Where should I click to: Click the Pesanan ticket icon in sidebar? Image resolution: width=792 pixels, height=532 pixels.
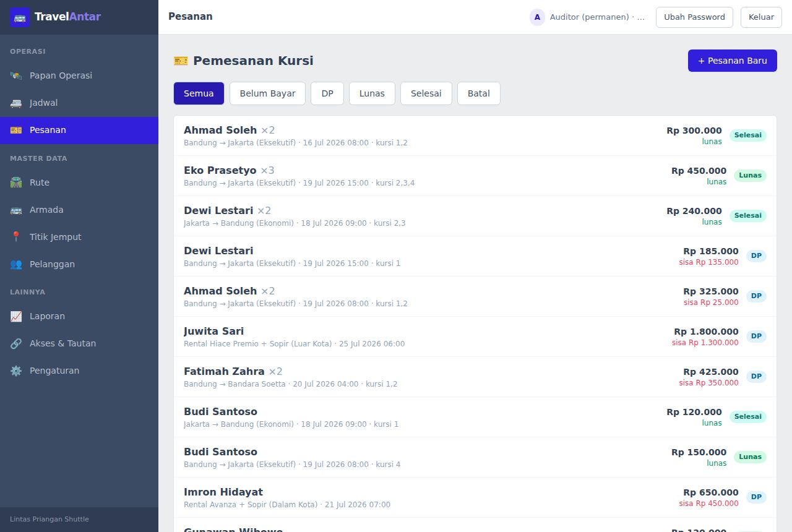point(16,130)
